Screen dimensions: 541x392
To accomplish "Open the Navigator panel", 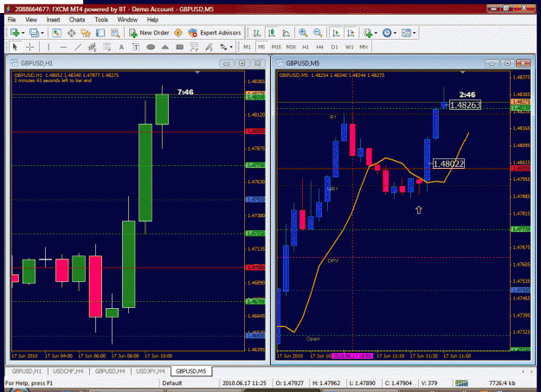I will click(86, 33).
